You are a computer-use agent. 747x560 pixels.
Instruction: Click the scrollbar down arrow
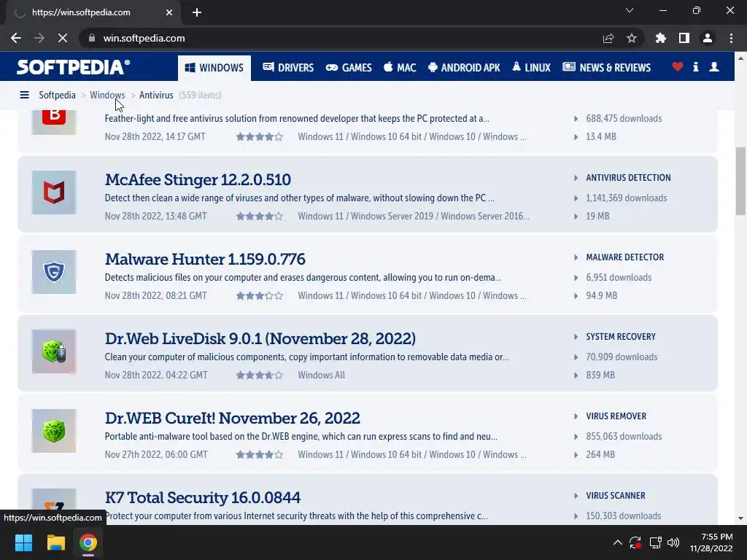click(x=740, y=518)
